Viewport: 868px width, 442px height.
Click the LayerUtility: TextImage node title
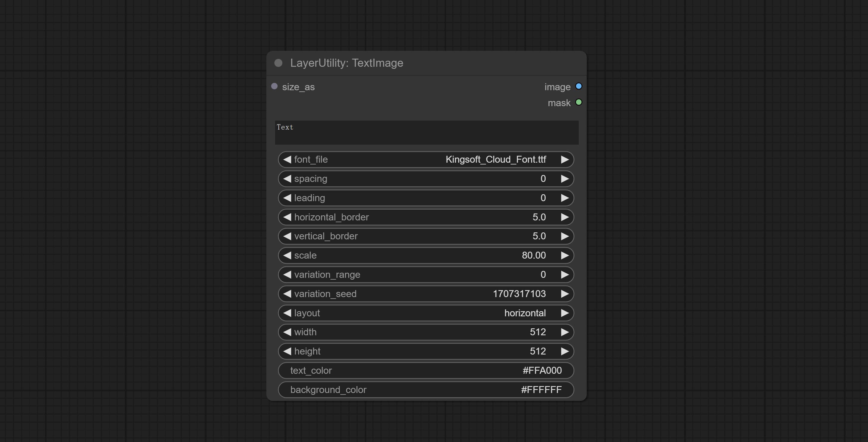pos(346,63)
